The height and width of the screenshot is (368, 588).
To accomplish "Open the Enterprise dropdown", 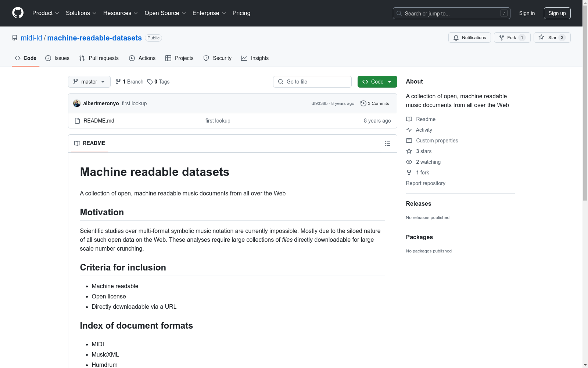I will [x=209, y=13].
